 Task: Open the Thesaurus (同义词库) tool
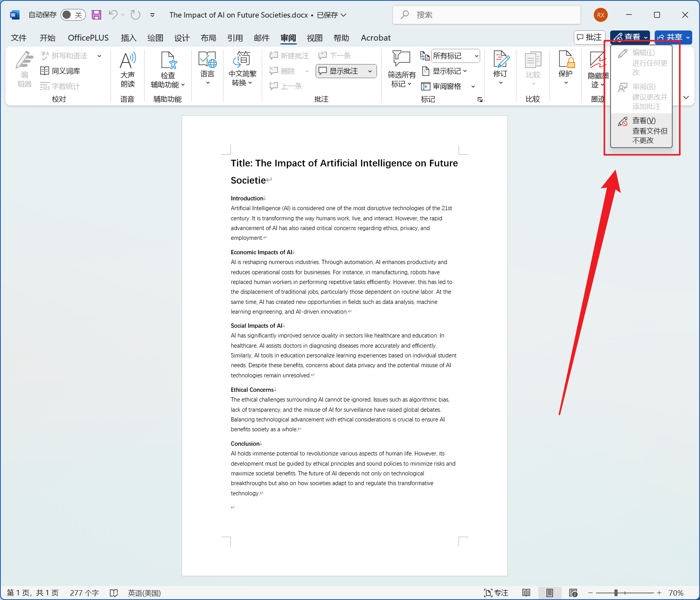coord(61,71)
